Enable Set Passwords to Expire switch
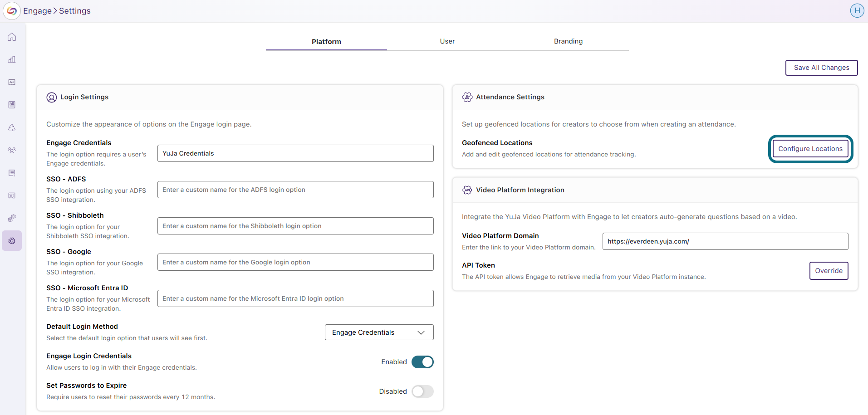 [x=422, y=391]
